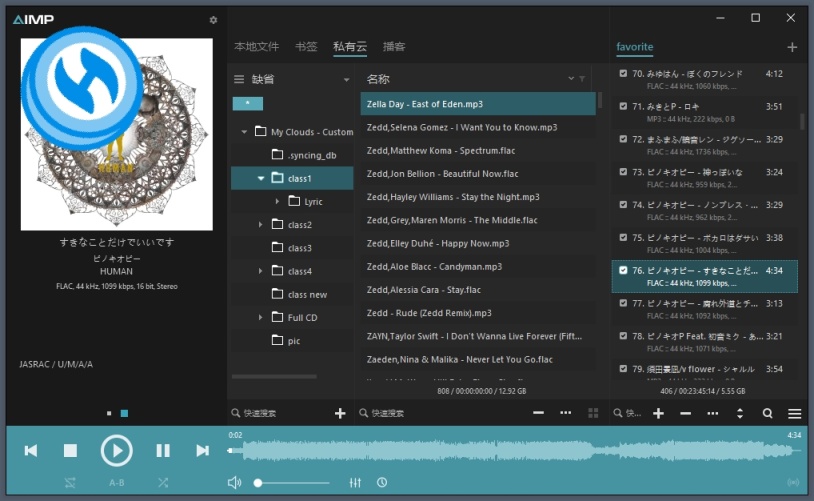Screen dimensions: 814x501
Task: Collapse My Clouds - Custom tree node
Action: click(x=244, y=132)
